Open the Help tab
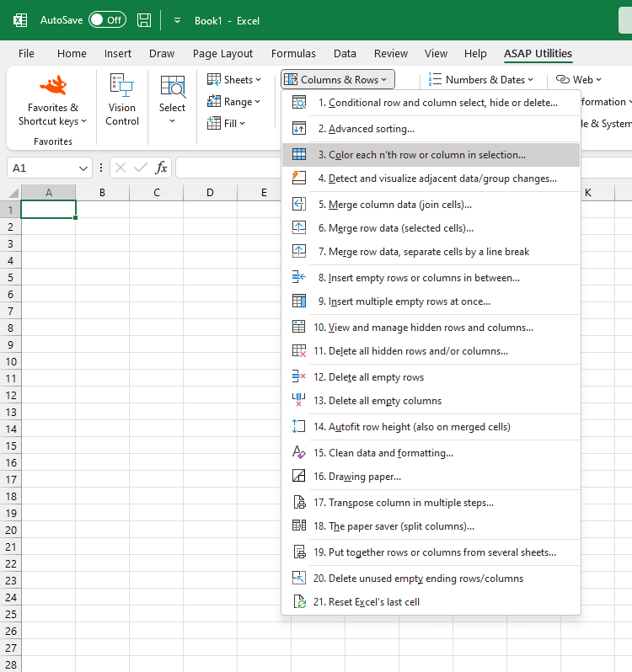 [475, 54]
